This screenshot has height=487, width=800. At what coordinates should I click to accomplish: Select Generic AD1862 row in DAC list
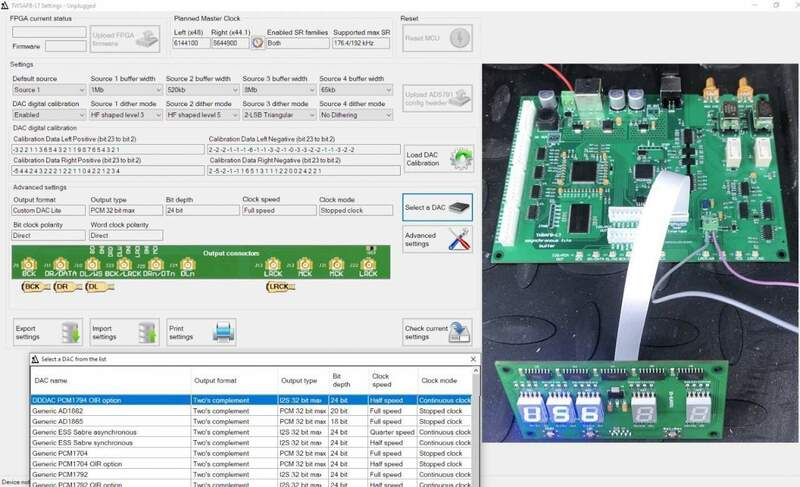click(110, 410)
